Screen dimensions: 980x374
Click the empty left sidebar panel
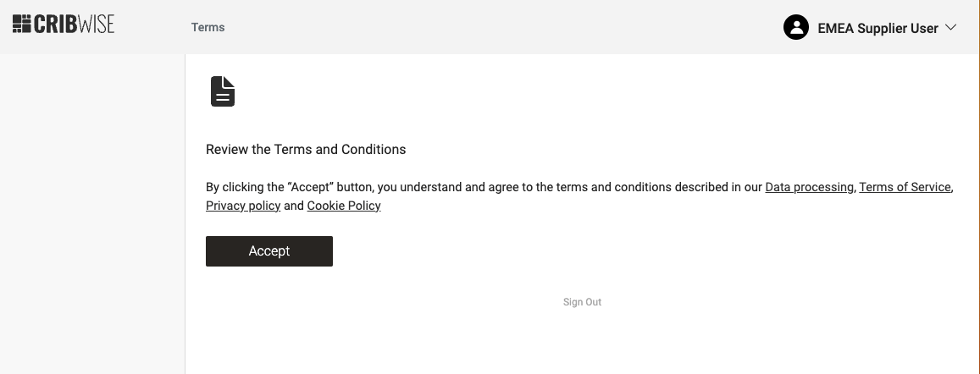(91, 212)
